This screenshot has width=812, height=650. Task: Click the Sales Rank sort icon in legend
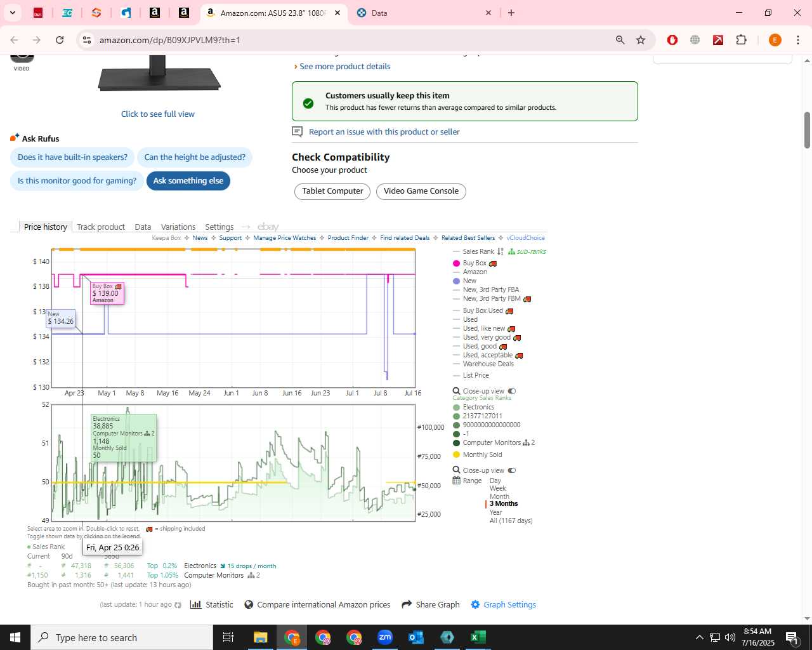501,251
